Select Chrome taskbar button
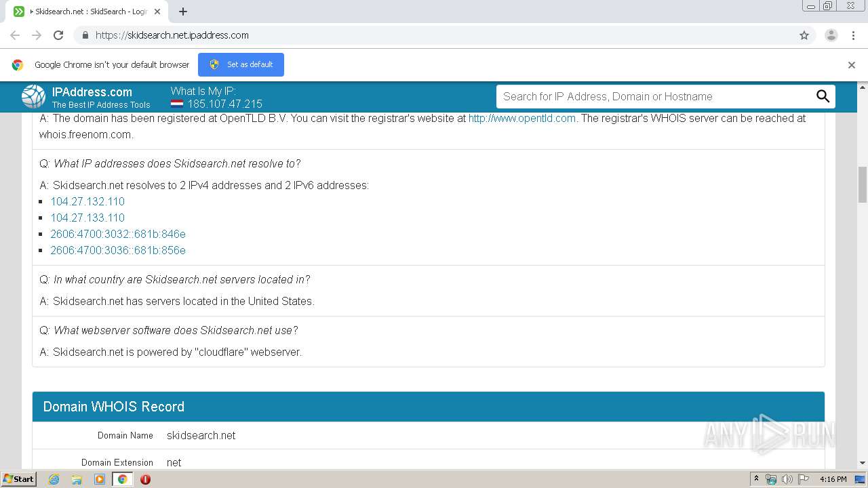 pos(123,479)
